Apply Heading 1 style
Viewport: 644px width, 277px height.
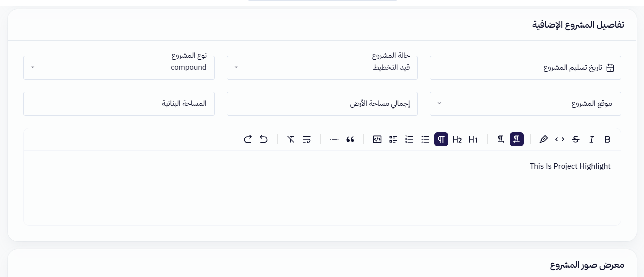tap(473, 139)
